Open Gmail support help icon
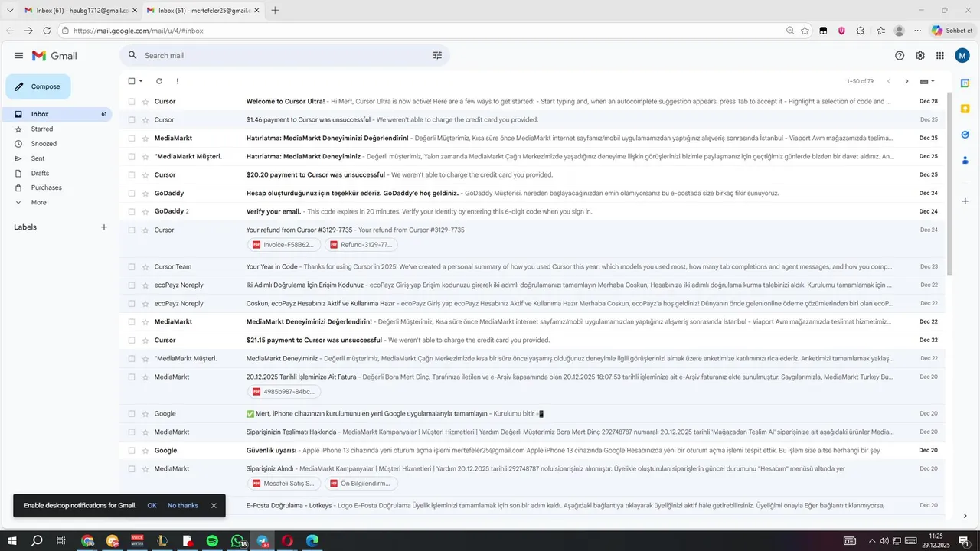The width and height of the screenshot is (980, 551). 900,55
